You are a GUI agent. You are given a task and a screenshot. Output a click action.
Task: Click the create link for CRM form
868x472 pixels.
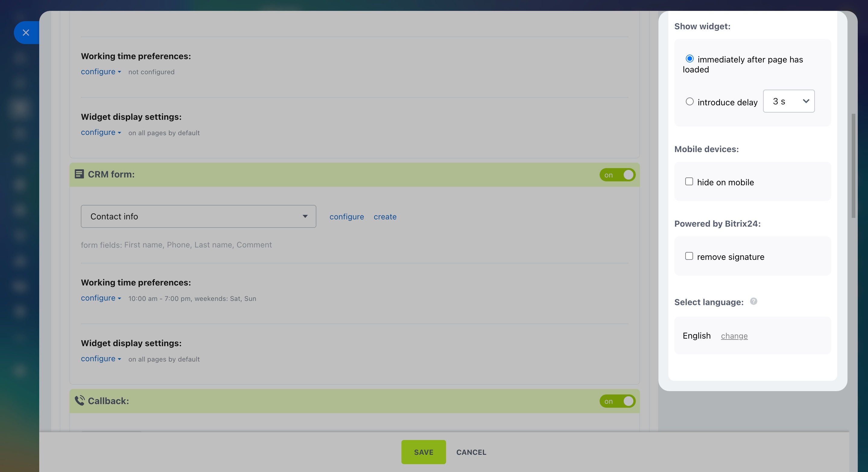coord(385,217)
